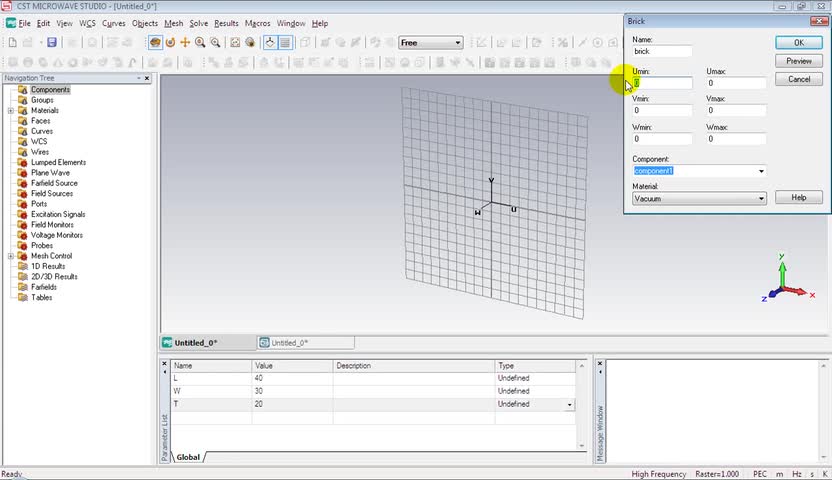Screen dimensions: 832x480
Task: Open the Material dropdown showing Vacuum
Action: [761, 199]
